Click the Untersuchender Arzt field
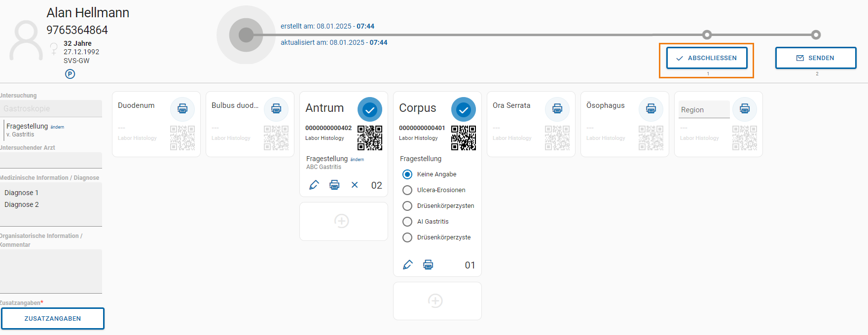The image size is (868, 335). click(x=51, y=160)
